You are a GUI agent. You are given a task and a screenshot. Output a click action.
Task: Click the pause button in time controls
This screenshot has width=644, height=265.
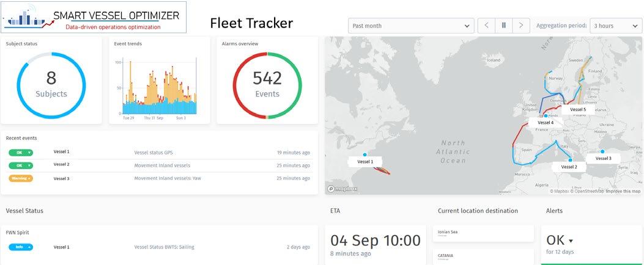pyautogui.click(x=504, y=26)
